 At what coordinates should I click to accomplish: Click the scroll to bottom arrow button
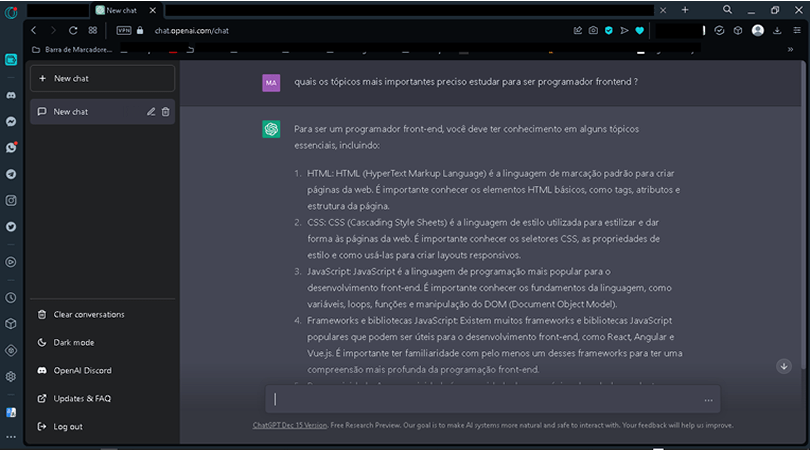783,366
